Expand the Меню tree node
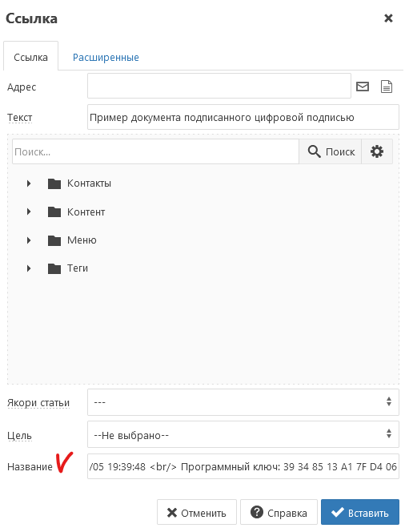 point(29,240)
